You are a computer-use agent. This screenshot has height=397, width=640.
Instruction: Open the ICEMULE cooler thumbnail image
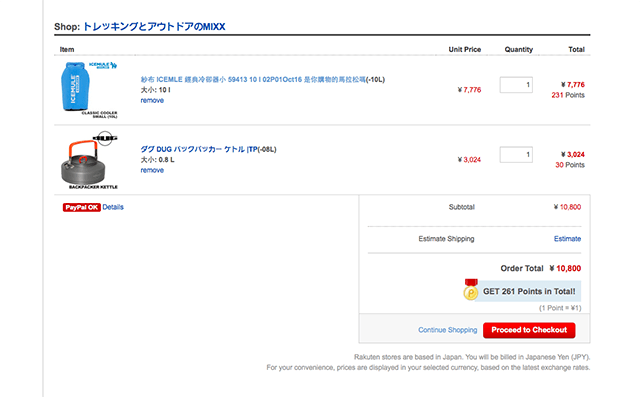(x=89, y=90)
